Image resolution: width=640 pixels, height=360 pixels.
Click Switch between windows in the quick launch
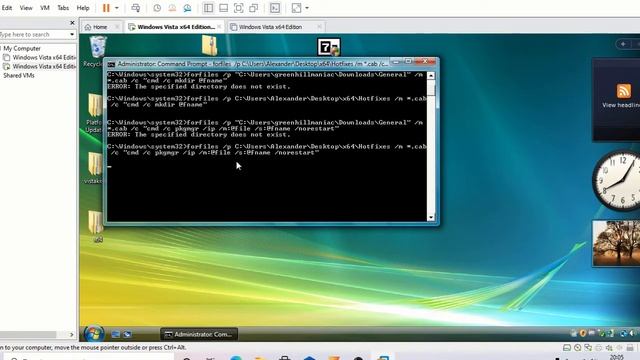(127, 334)
